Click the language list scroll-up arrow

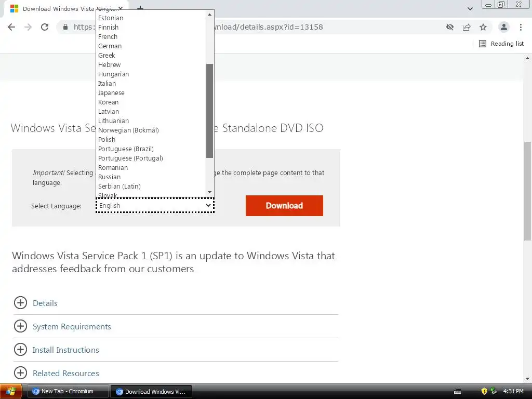[x=209, y=15]
